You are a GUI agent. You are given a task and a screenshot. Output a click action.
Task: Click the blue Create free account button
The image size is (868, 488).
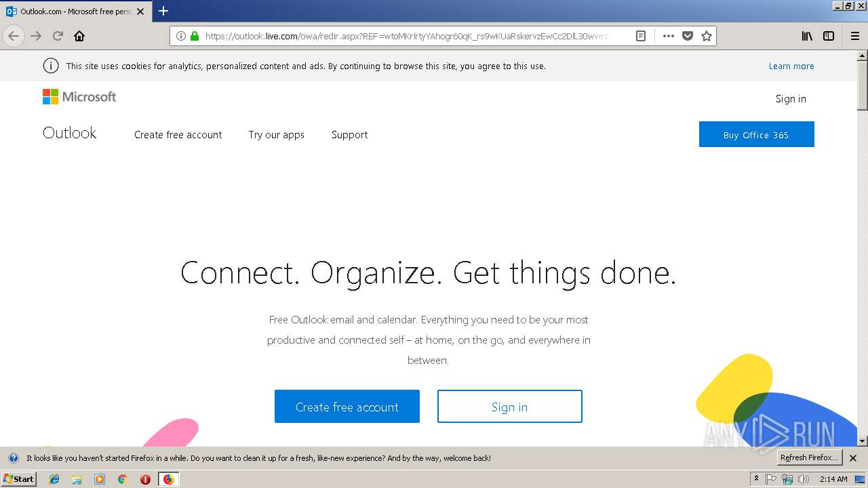pos(347,407)
